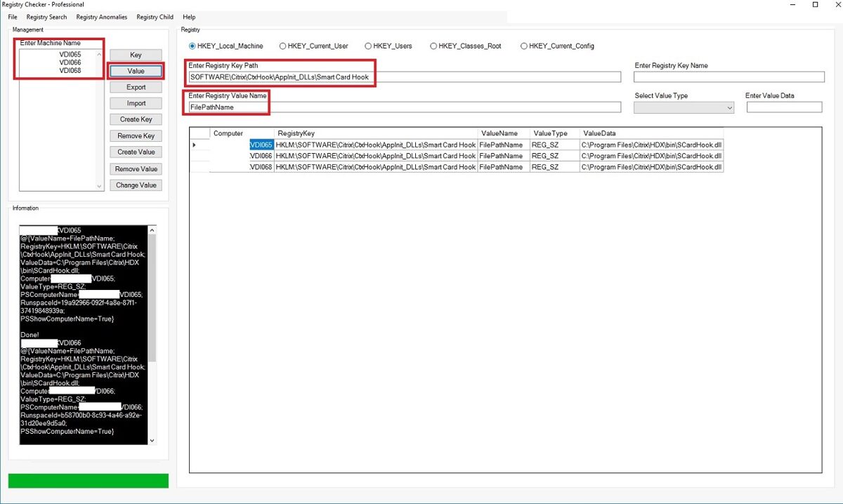Click the Registry Key Path input field
The width and height of the screenshot is (843, 504).
coord(404,77)
